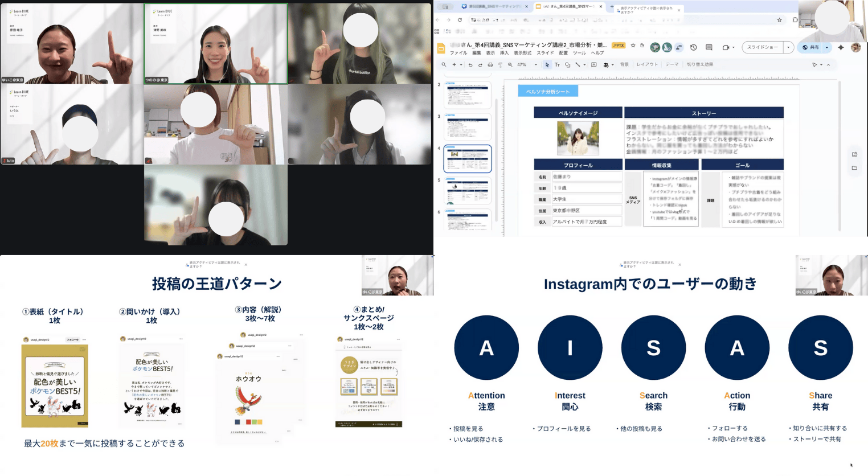Image resolution: width=868 pixels, height=476 pixels.
Task: Select the paint format roller icon
Action: [x=500, y=65]
